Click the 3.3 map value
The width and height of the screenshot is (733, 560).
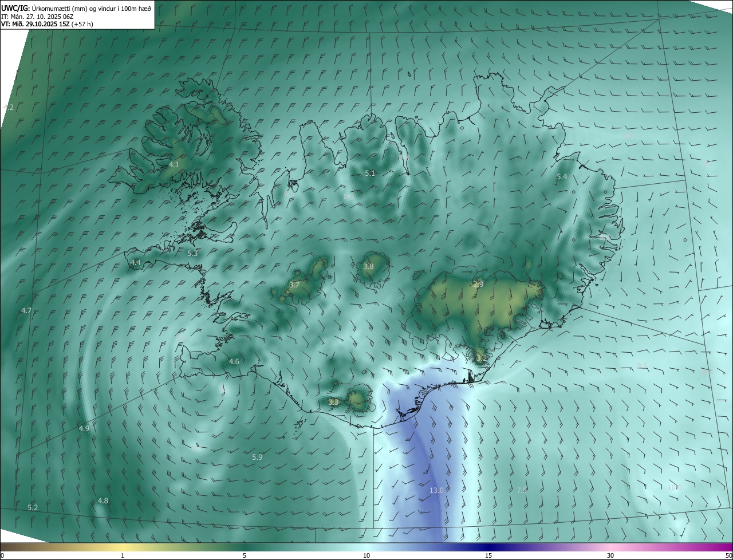(333, 402)
